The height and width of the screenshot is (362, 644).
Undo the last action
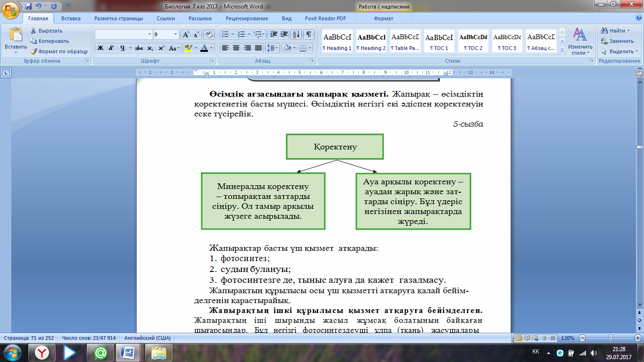point(39,7)
